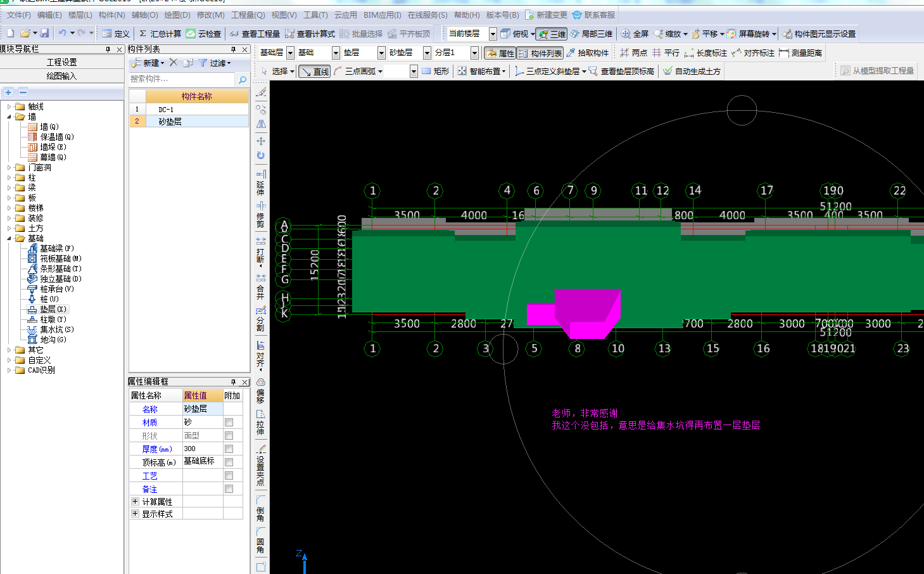Click the undo arrow icon
Image resolution: width=924 pixels, height=574 pixels.
62,33
